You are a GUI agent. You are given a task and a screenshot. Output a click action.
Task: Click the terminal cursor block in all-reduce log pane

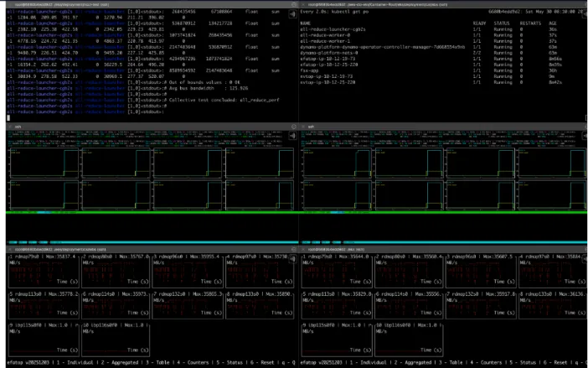pos(8,118)
